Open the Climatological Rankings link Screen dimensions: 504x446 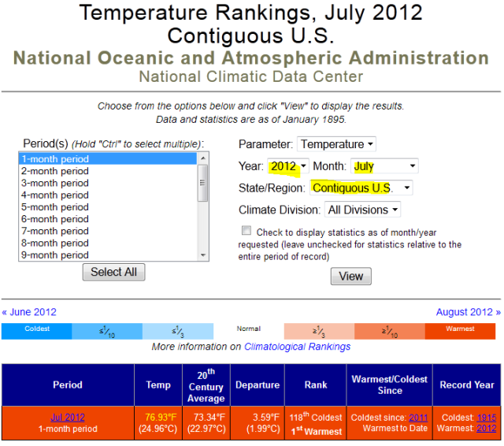(298, 347)
